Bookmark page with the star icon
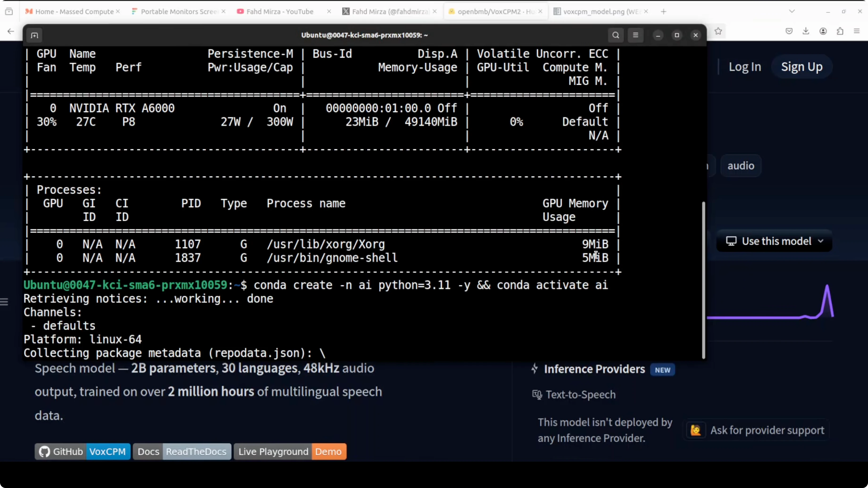Image resolution: width=868 pixels, height=488 pixels. (718, 31)
